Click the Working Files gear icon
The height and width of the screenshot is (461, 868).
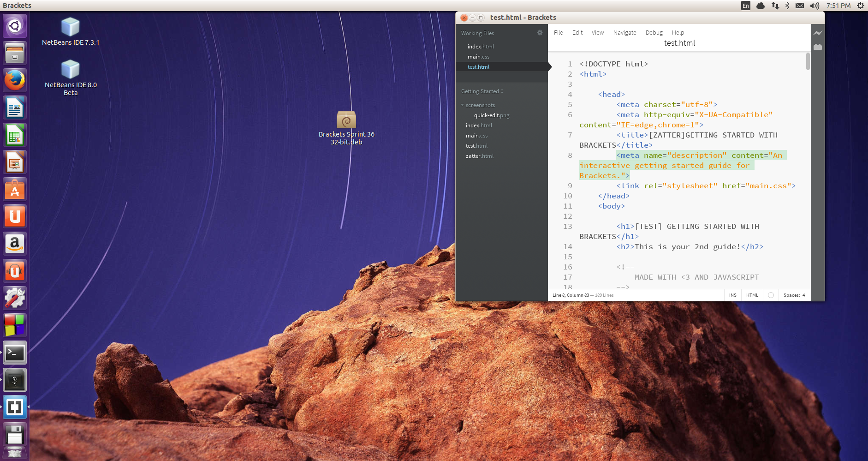(x=540, y=33)
